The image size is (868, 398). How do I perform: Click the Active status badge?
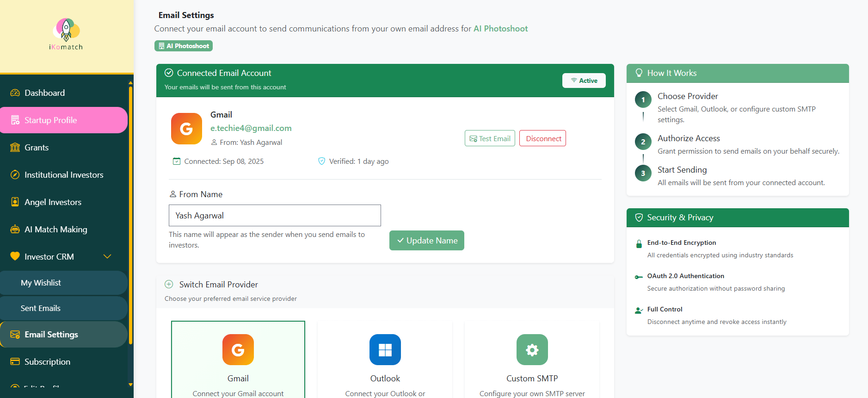point(584,81)
